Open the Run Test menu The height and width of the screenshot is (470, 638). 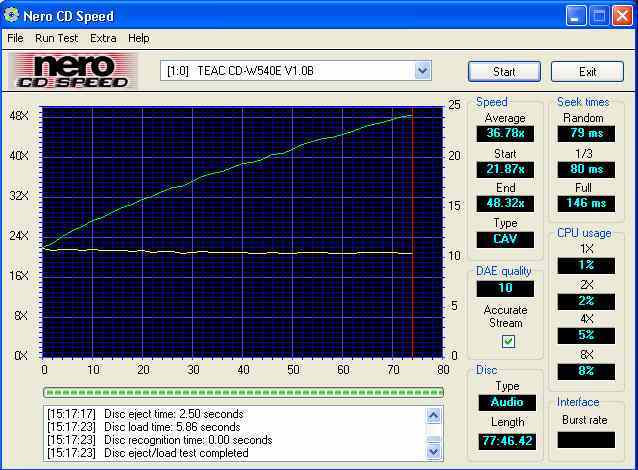(x=57, y=38)
